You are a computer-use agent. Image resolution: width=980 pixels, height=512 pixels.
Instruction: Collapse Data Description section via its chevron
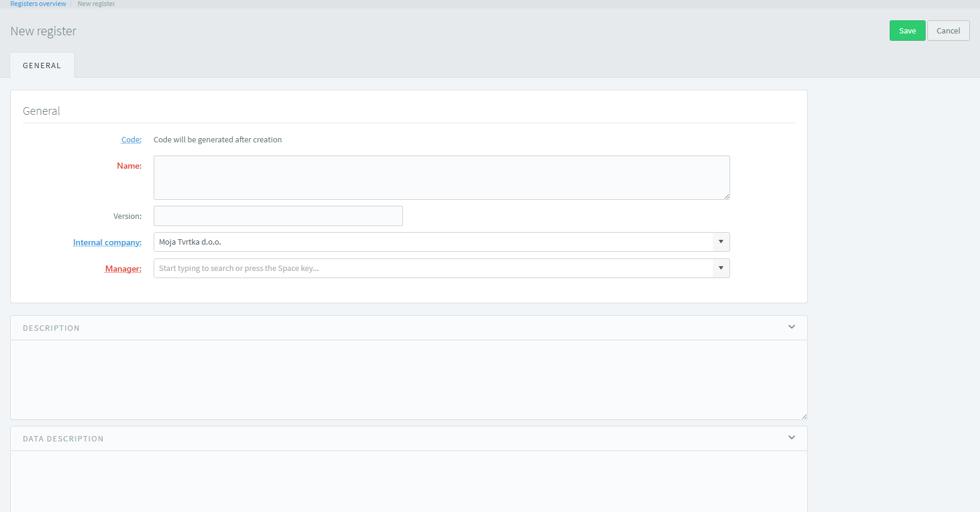pyautogui.click(x=791, y=438)
